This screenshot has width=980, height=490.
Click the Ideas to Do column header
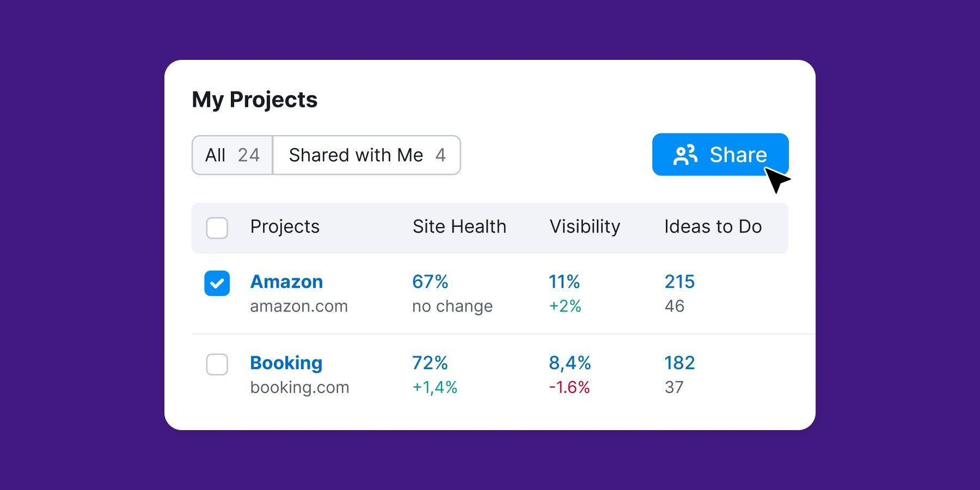[x=712, y=226]
